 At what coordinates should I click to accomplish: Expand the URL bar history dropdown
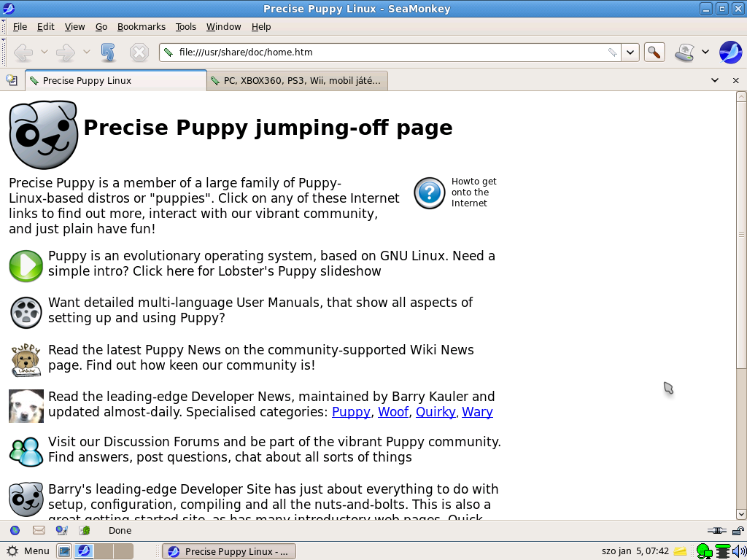click(x=630, y=52)
